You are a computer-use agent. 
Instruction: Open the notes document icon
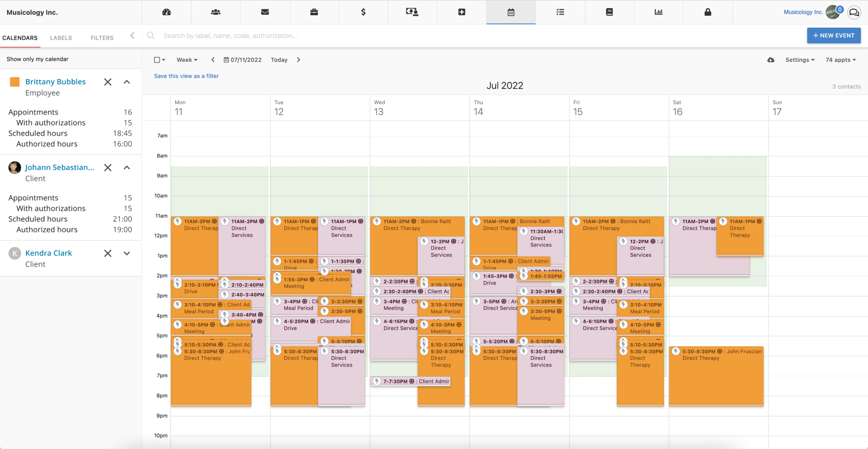(609, 12)
